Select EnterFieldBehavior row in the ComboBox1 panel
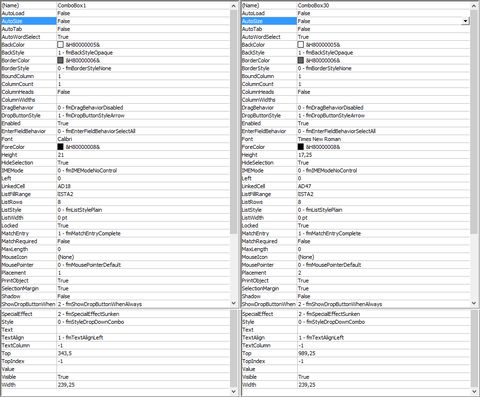The width and height of the screenshot is (480, 397). point(115,131)
